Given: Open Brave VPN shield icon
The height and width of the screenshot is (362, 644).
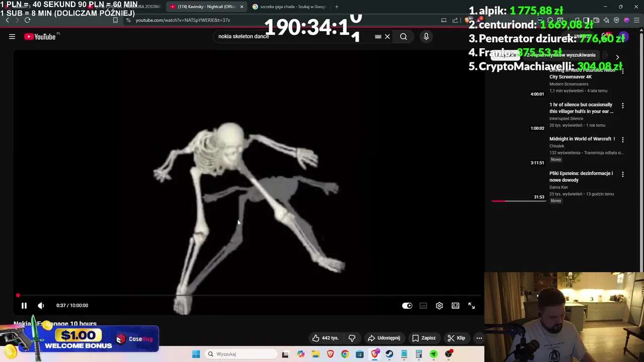Looking at the screenshot, I should (x=616, y=20).
